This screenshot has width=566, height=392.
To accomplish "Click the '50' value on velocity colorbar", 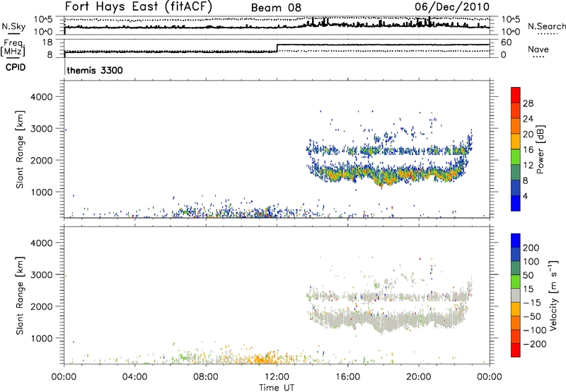I will pyautogui.click(x=528, y=275).
